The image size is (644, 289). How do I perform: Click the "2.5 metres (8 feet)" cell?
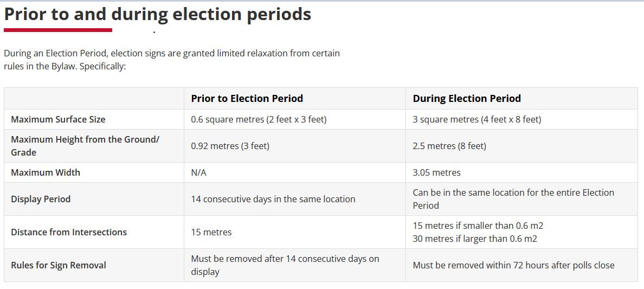pyautogui.click(x=449, y=146)
